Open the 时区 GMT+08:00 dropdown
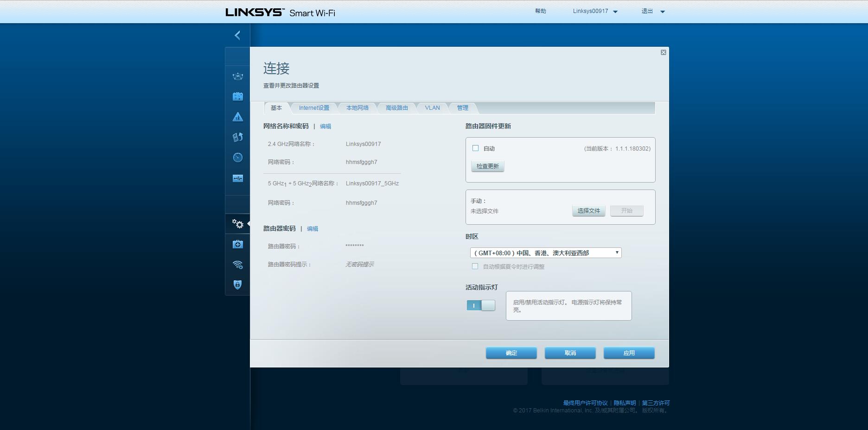This screenshot has height=430, width=868. pos(545,253)
